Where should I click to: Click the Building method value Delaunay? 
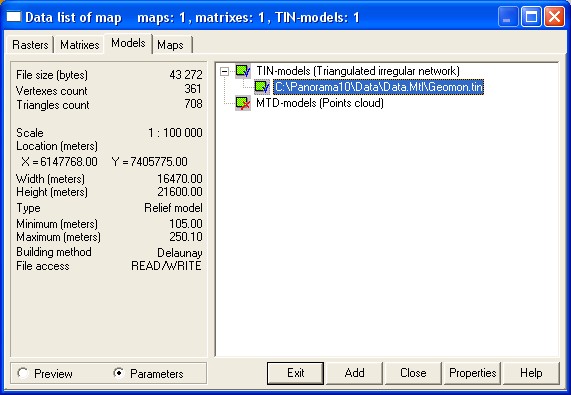click(x=180, y=253)
